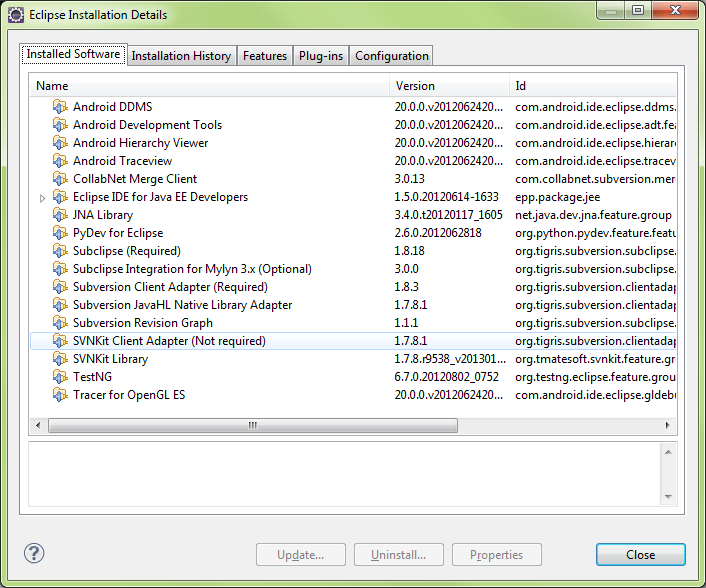The width and height of the screenshot is (706, 588).
Task: Sort by the Id column header
Action: click(593, 86)
